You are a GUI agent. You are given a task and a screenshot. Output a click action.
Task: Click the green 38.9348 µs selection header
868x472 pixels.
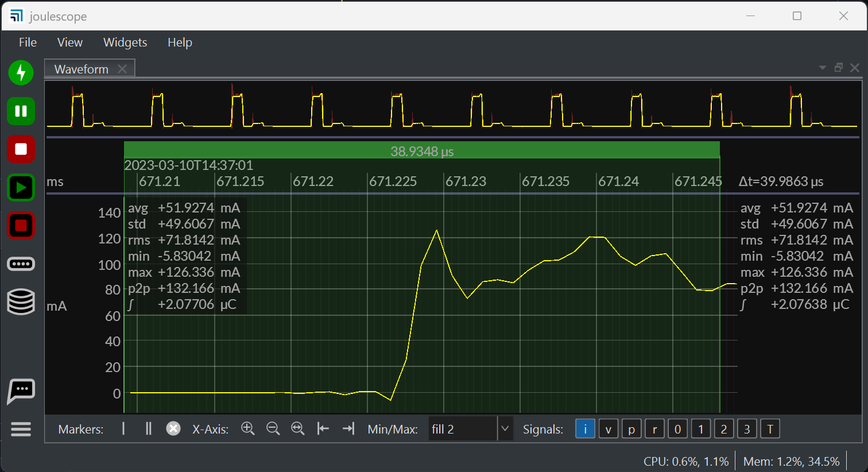click(x=422, y=150)
